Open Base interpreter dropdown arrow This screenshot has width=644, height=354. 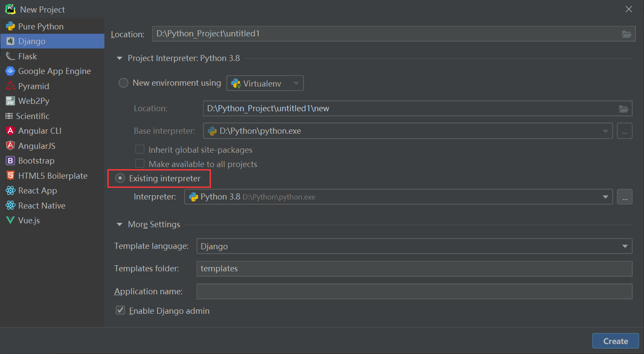point(605,131)
